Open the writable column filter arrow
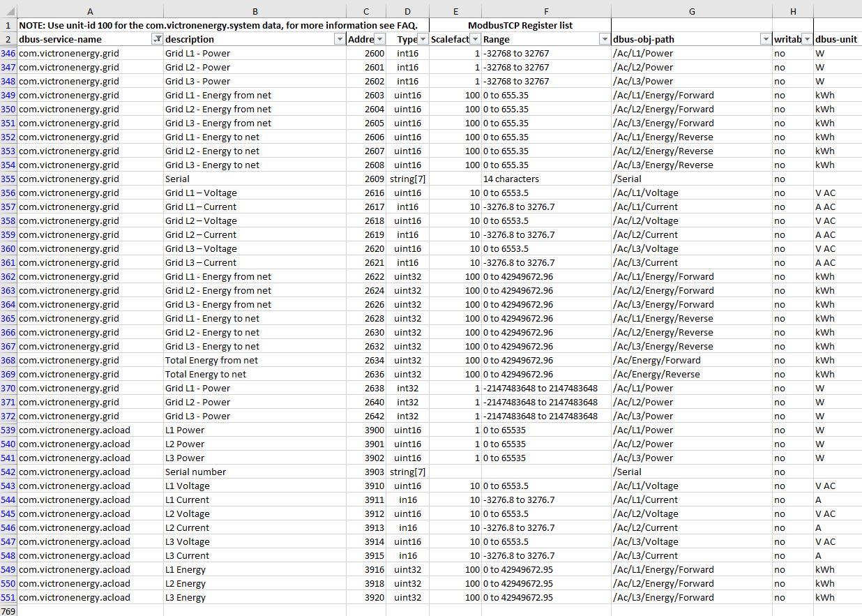The image size is (862, 616). [807, 39]
